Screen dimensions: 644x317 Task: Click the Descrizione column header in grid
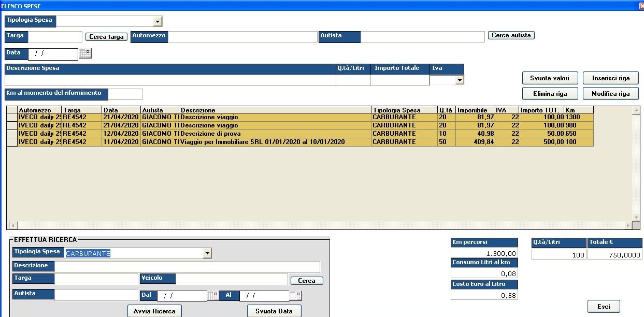[x=275, y=110]
